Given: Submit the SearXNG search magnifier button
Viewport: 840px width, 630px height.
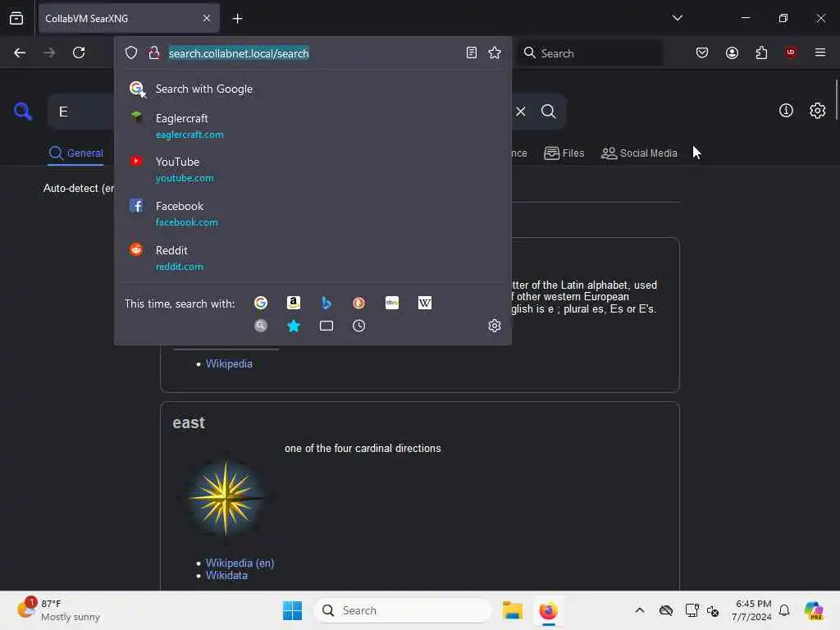Looking at the screenshot, I should (549, 112).
